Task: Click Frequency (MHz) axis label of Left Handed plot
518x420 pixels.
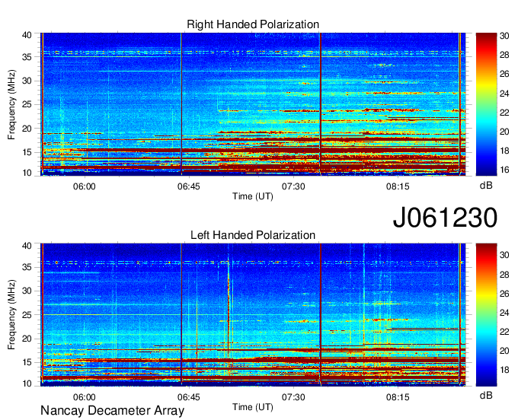Action: click(11, 315)
